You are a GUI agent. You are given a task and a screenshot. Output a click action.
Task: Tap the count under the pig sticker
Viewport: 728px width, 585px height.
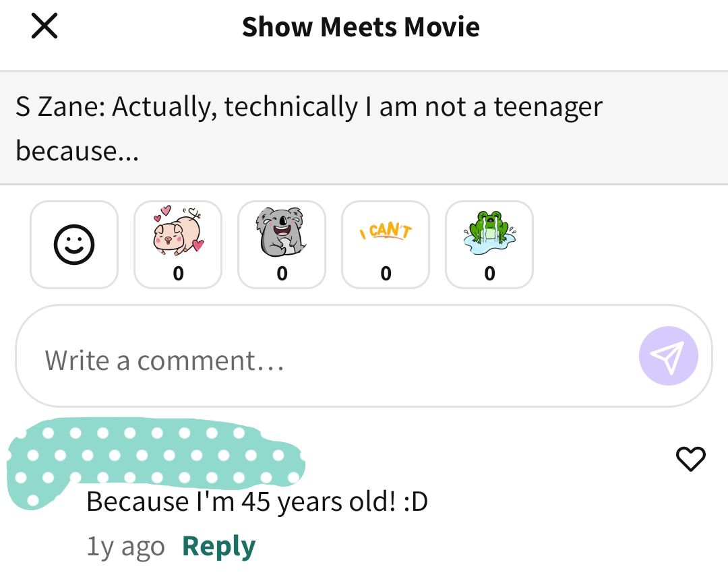[178, 274]
